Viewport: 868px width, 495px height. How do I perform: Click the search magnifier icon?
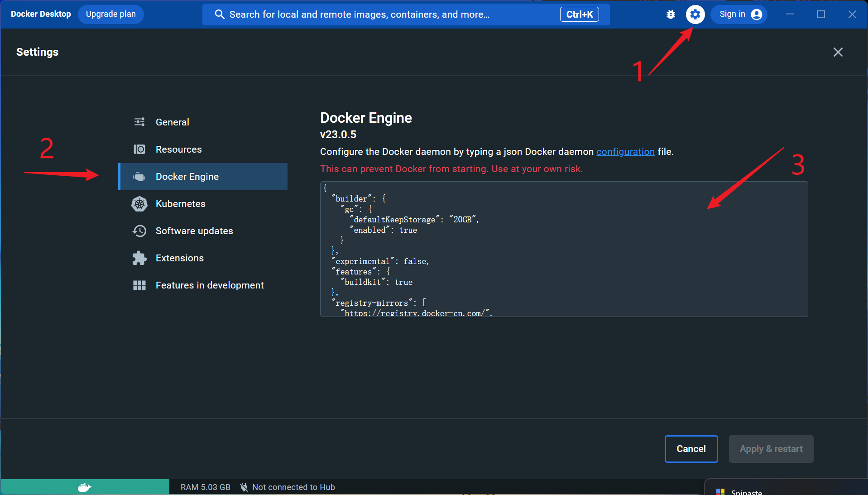click(220, 14)
